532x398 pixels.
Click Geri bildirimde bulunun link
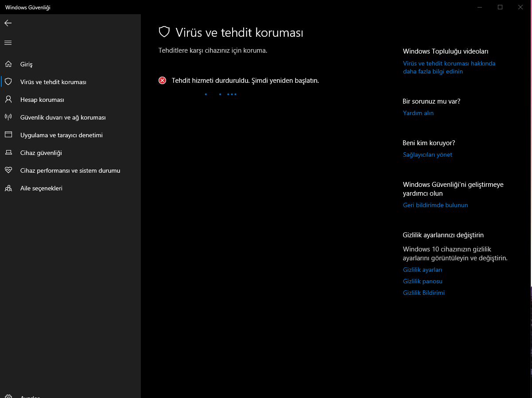(435, 205)
